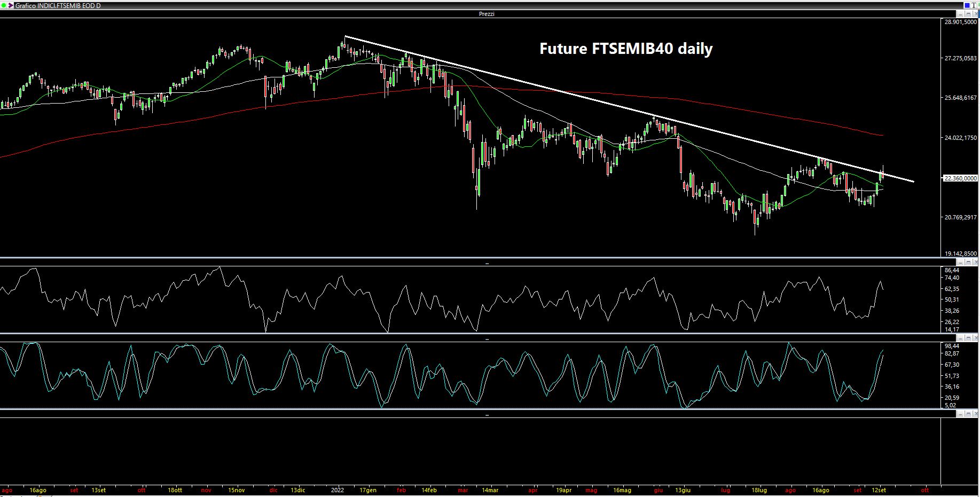Select the T text tool icon
The width and height of the screenshot is (980, 497).
point(974,5)
